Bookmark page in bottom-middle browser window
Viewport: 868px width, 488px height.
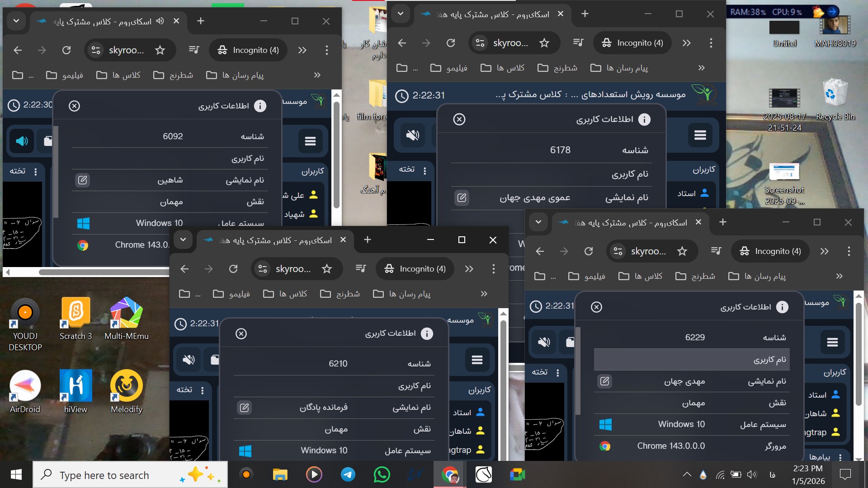point(326,269)
